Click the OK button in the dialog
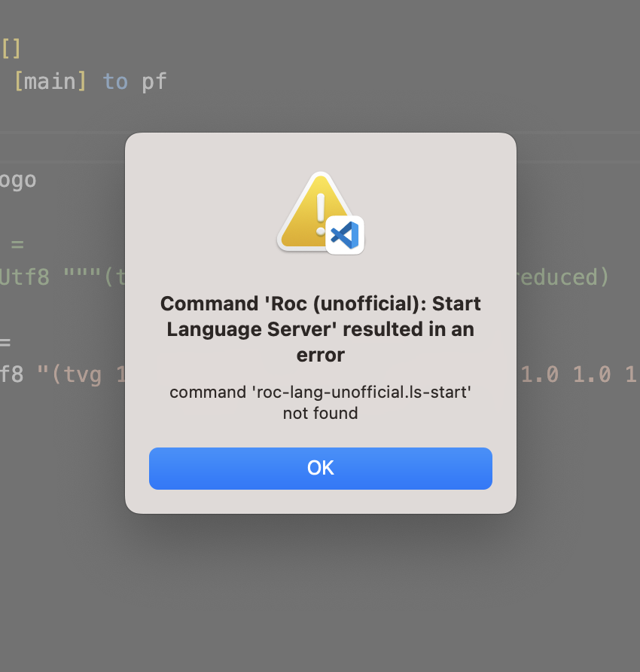The height and width of the screenshot is (672, 640). pos(321,468)
